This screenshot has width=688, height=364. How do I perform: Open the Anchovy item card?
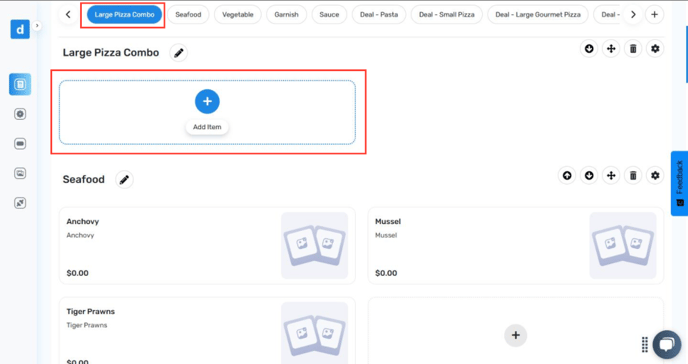pyautogui.click(x=207, y=246)
